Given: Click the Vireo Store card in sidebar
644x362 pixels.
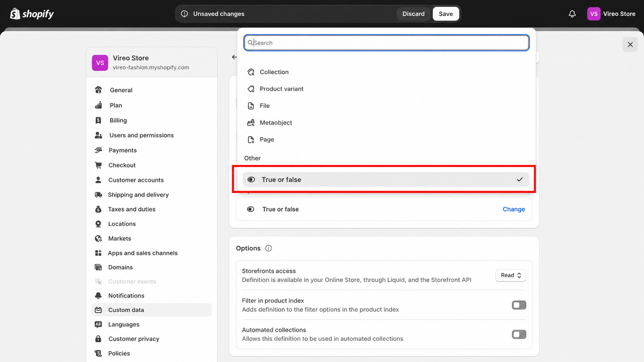Looking at the screenshot, I should click(152, 62).
